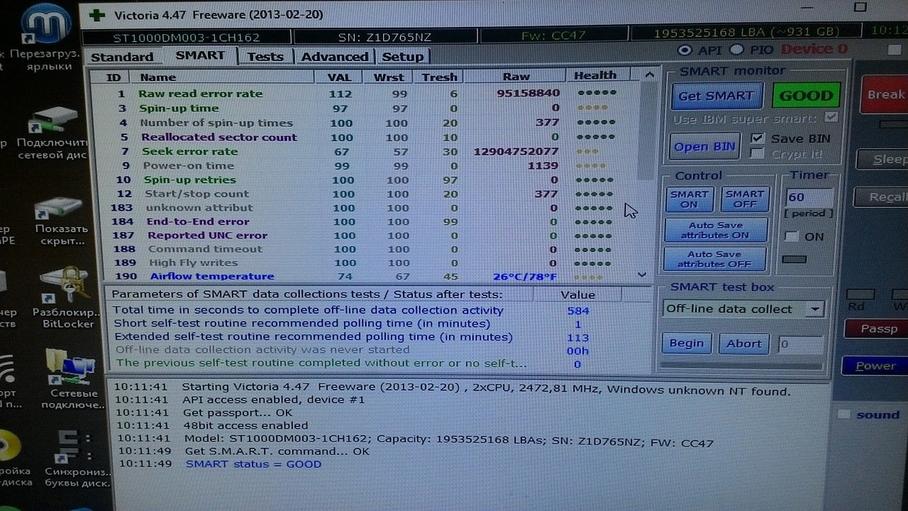Open the Показать скрыт... desktop icon

click(58, 221)
